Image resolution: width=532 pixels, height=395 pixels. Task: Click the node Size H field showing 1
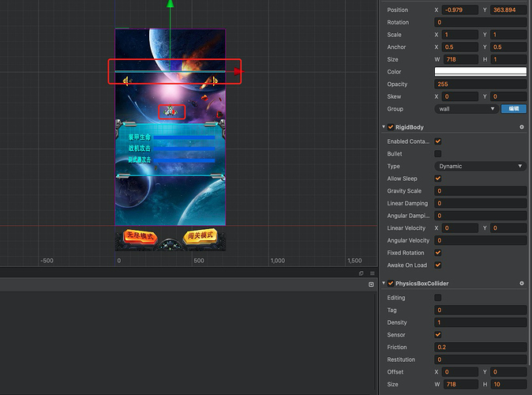(x=508, y=59)
